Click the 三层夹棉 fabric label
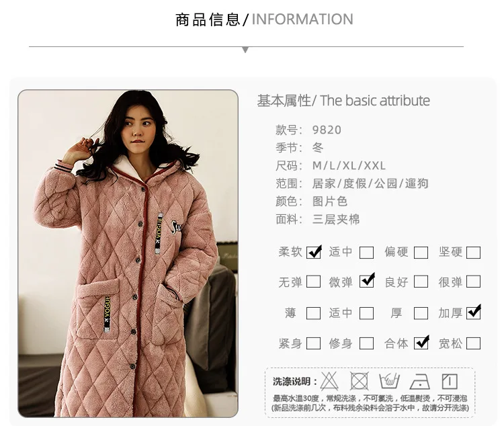The width and height of the screenshot is (504, 426). 336,219
